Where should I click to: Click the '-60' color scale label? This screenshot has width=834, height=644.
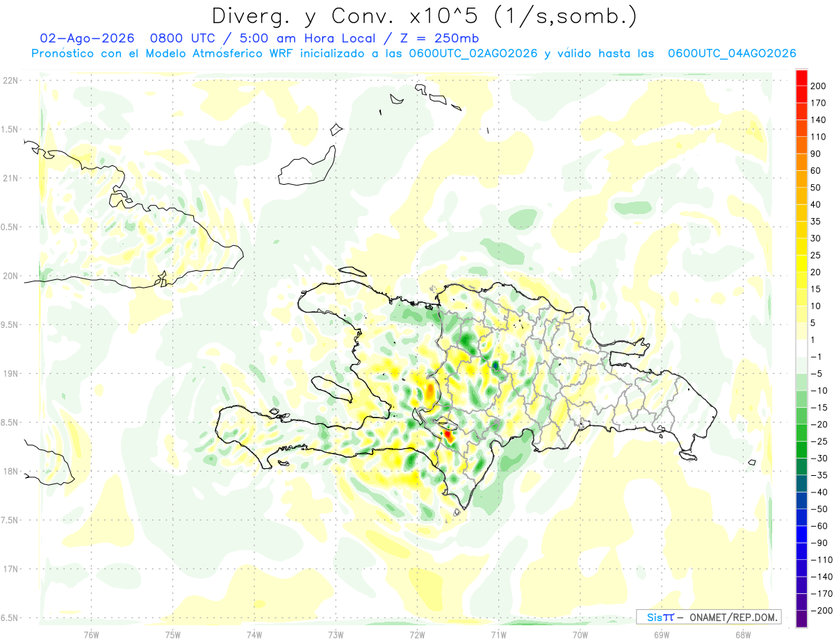coord(821,526)
